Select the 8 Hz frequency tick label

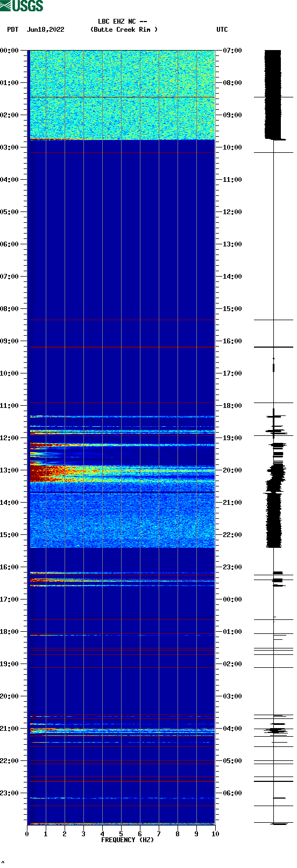[x=178, y=834]
